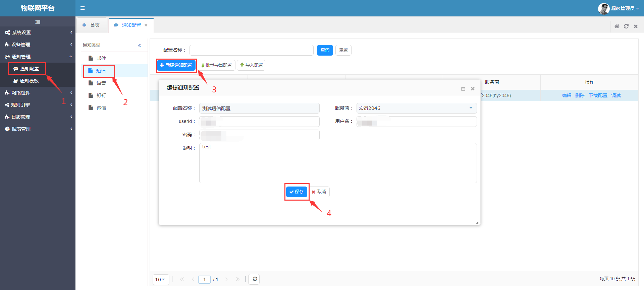Image resolution: width=644 pixels, height=290 pixels.
Task: Click the 密码 input field
Action: 259,135
